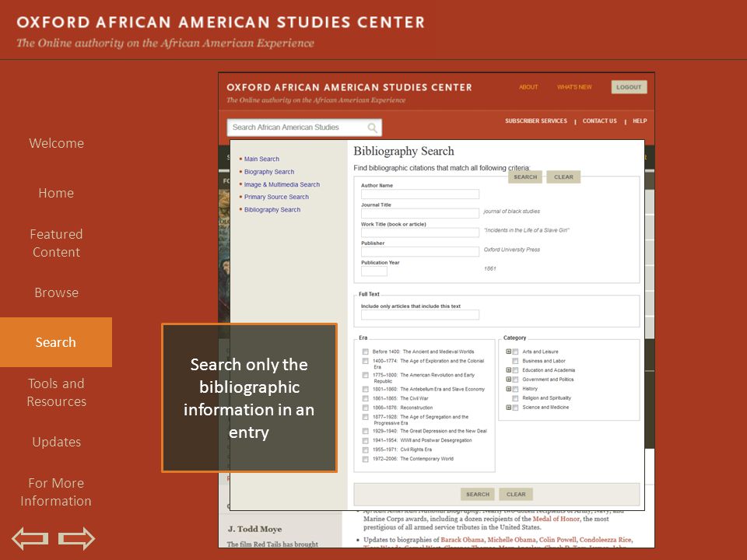Screen dimensions: 747x560
Task: Check 1801–1860 Antebellum Era checkbox
Action: click(366, 390)
